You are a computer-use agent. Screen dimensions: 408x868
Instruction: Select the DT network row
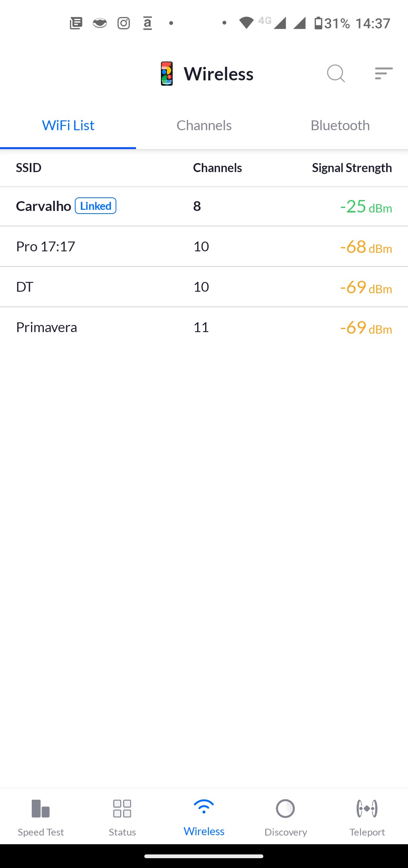204,287
